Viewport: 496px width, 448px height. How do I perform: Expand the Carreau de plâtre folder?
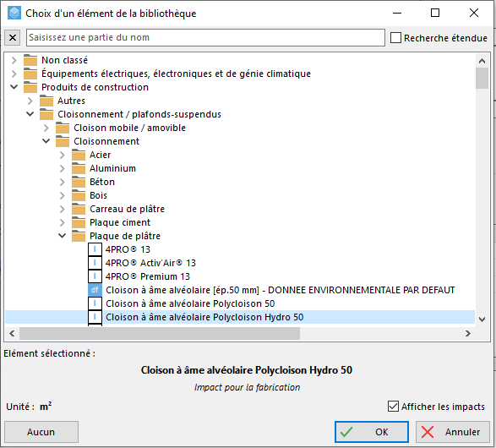click(x=63, y=209)
